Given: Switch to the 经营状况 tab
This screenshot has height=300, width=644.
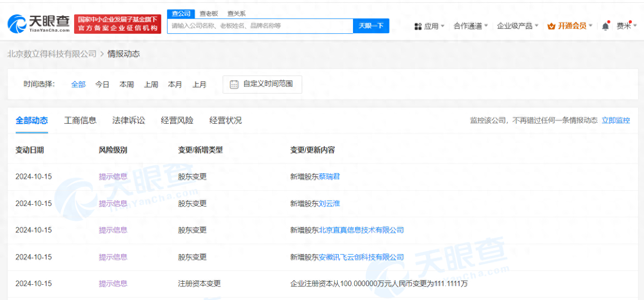Looking at the screenshot, I should (226, 121).
